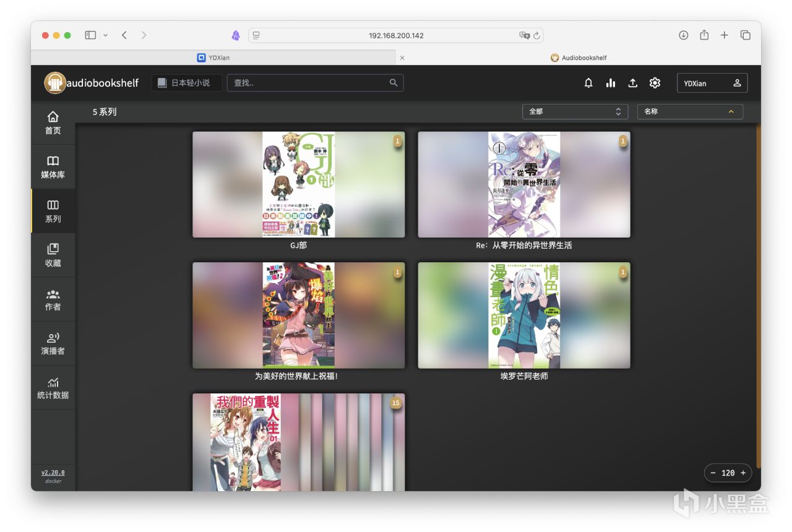Click the page reader icon in address bar
The width and height of the screenshot is (792, 532).
coord(256,35)
